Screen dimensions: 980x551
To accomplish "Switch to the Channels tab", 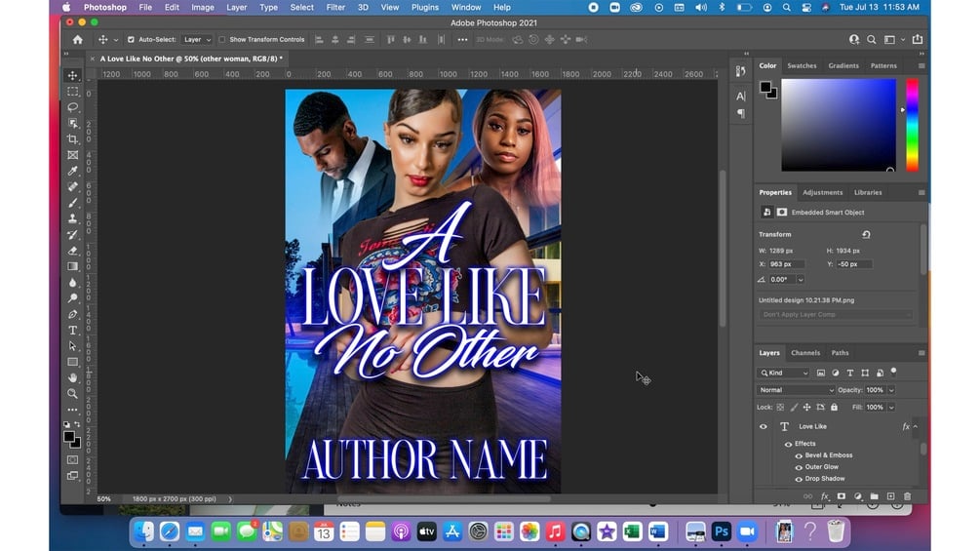I will [x=805, y=353].
